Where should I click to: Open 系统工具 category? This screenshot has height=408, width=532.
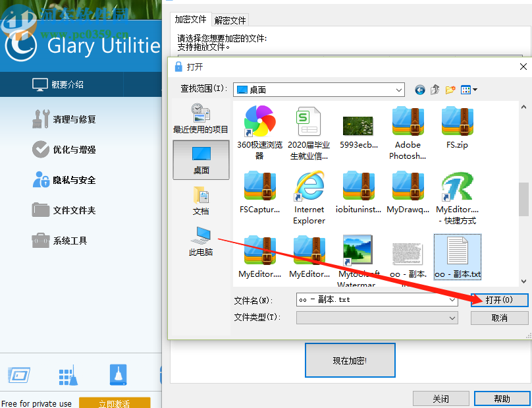(x=60, y=240)
